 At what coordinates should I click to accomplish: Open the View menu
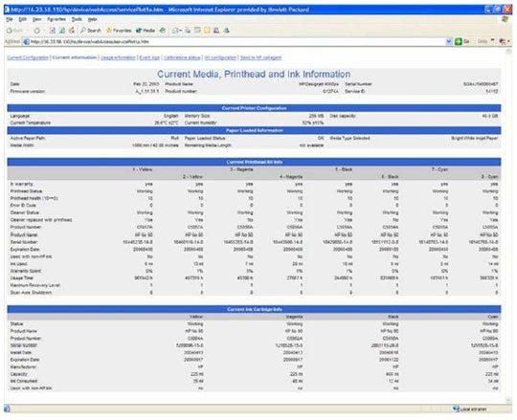tap(36, 19)
